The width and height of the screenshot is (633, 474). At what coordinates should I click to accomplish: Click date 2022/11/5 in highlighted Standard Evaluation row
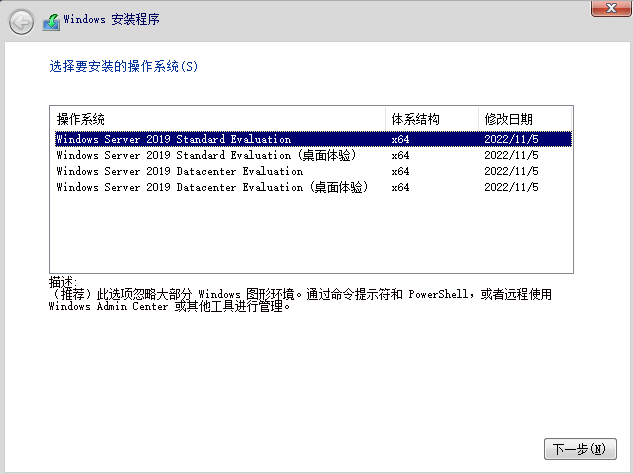pyautogui.click(x=511, y=139)
